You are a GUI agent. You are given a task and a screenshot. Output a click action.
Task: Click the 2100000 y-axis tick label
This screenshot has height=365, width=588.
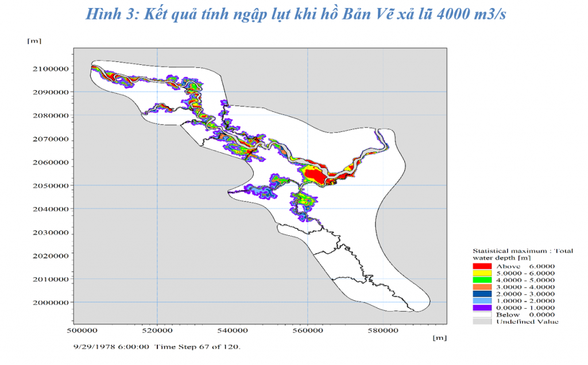(49, 68)
